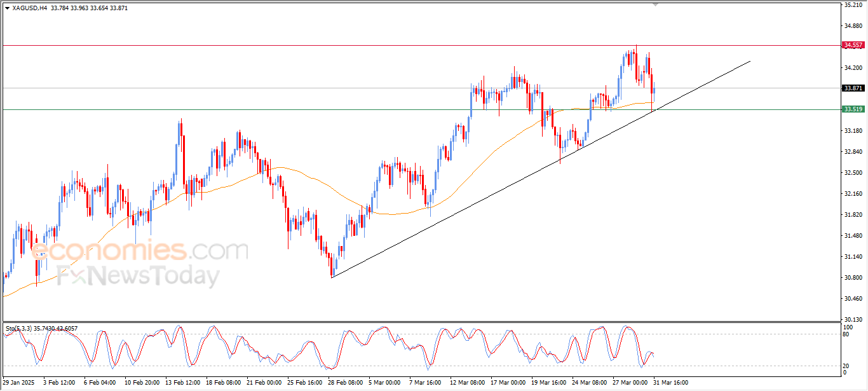Click the 21 Feb 00:00 time label

click(266, 383)
